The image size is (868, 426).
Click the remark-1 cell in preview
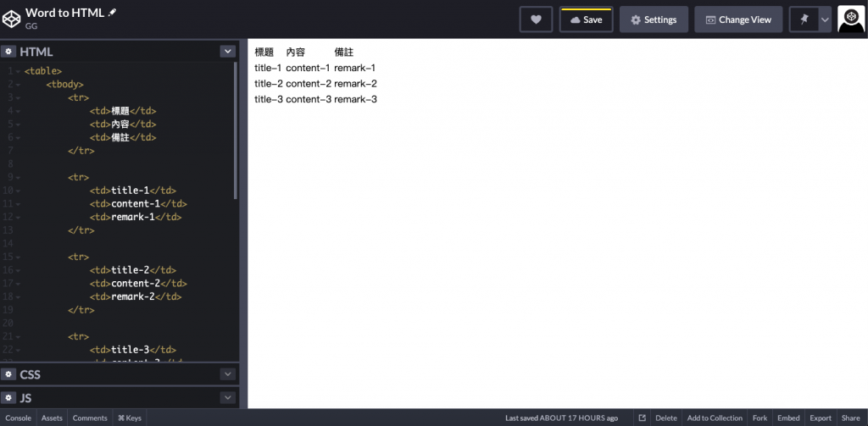355,68
